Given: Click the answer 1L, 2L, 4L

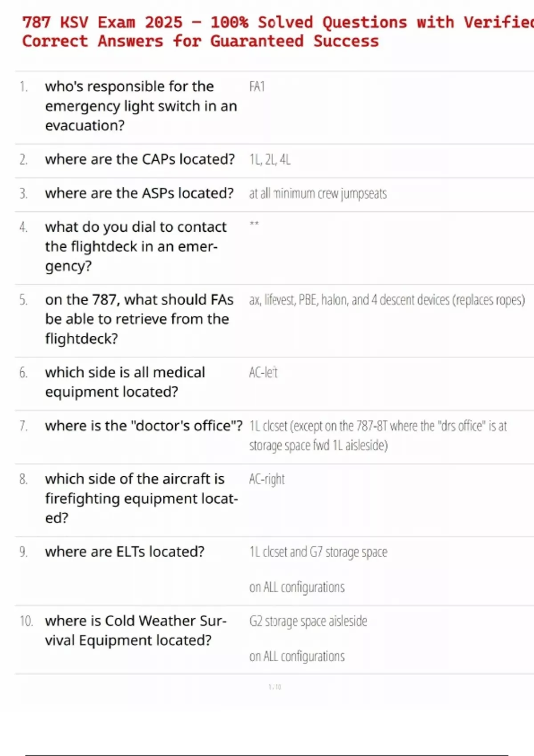Looking at the screenshot, I should pos(270,159).
